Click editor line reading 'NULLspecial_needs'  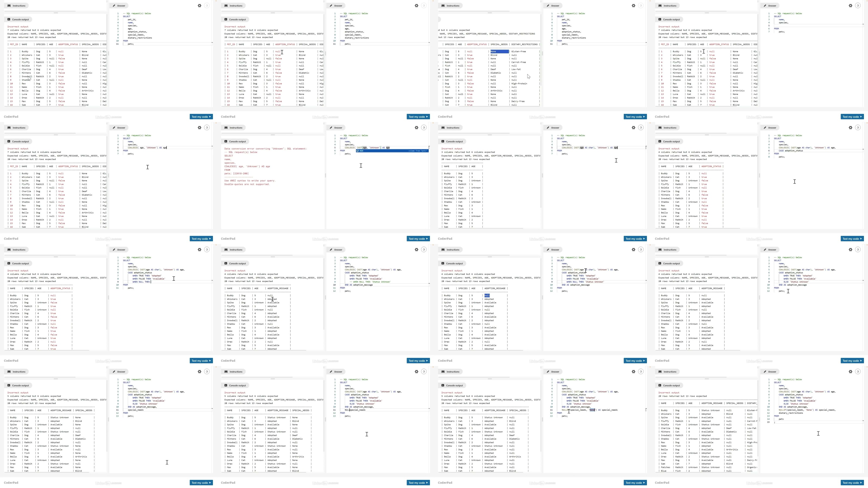[355, 410]
